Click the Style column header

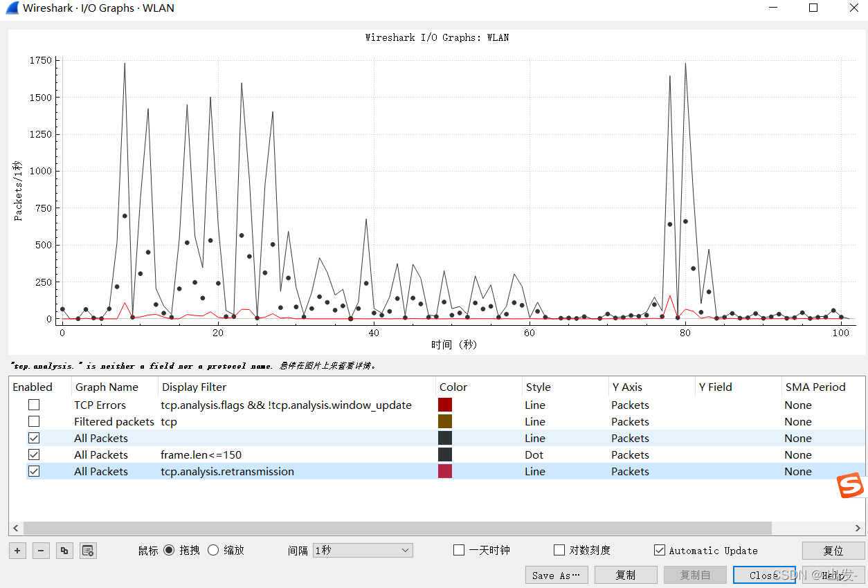565,387
